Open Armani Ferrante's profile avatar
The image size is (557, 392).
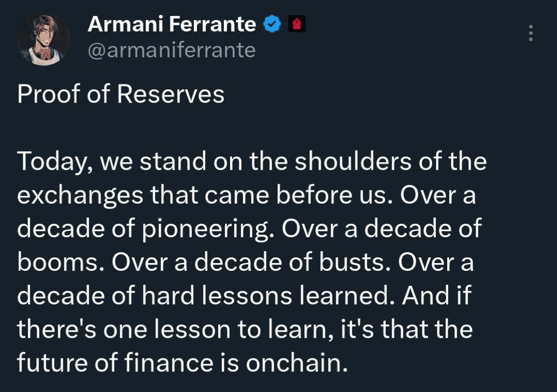click(43, 39)
